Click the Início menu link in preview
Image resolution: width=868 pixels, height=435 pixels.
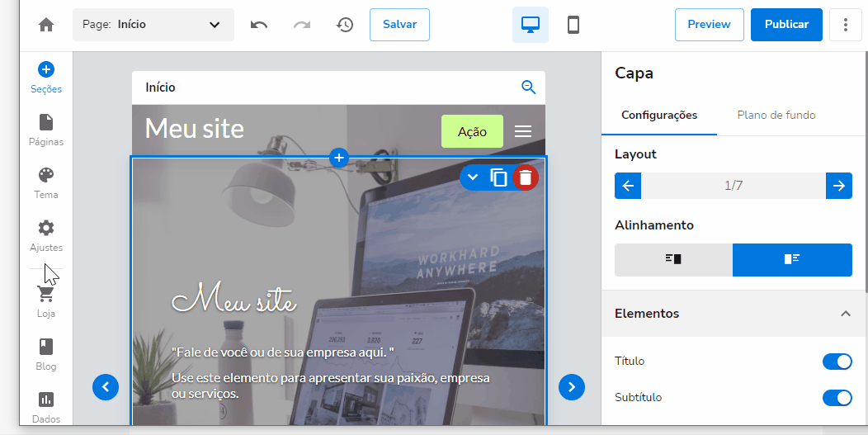tap(161, 87)
